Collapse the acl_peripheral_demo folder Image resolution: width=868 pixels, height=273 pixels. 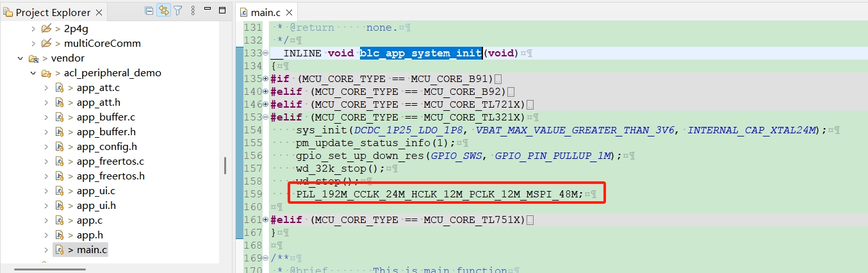33,73
